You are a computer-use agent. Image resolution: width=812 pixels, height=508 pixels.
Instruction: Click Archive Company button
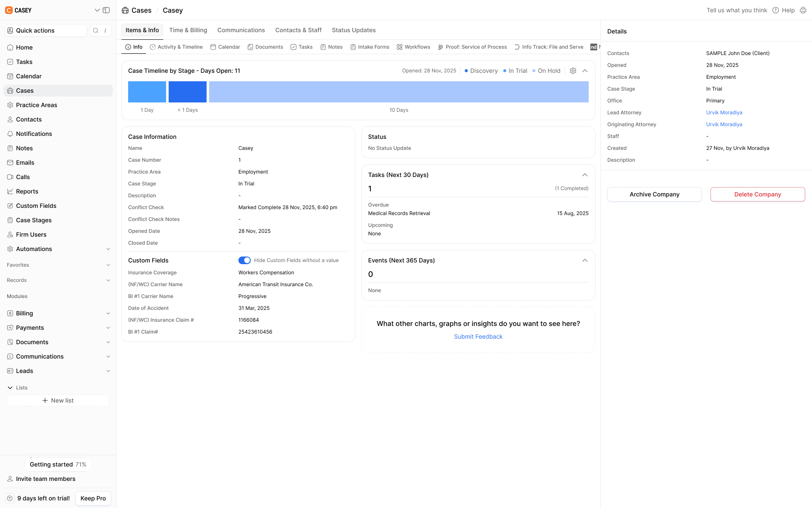[x=655, y=194]
